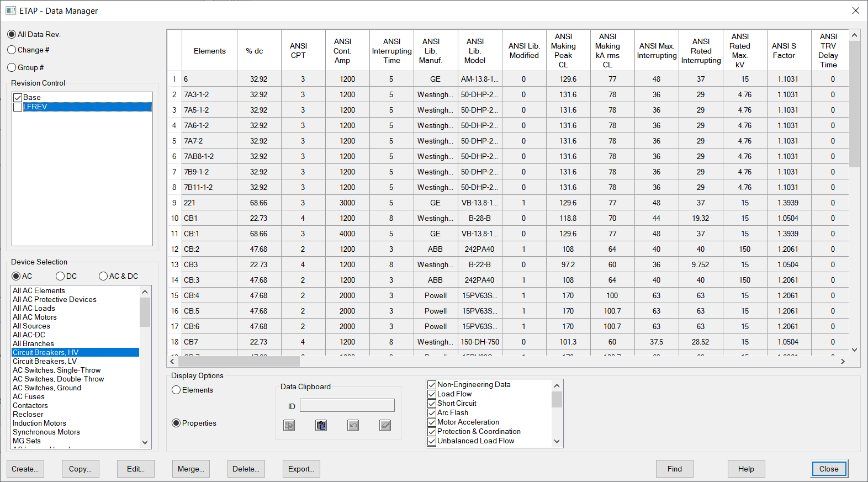
Task: Click the data table's horizontal scroll right arrow
Action: (x=843, y=361)
